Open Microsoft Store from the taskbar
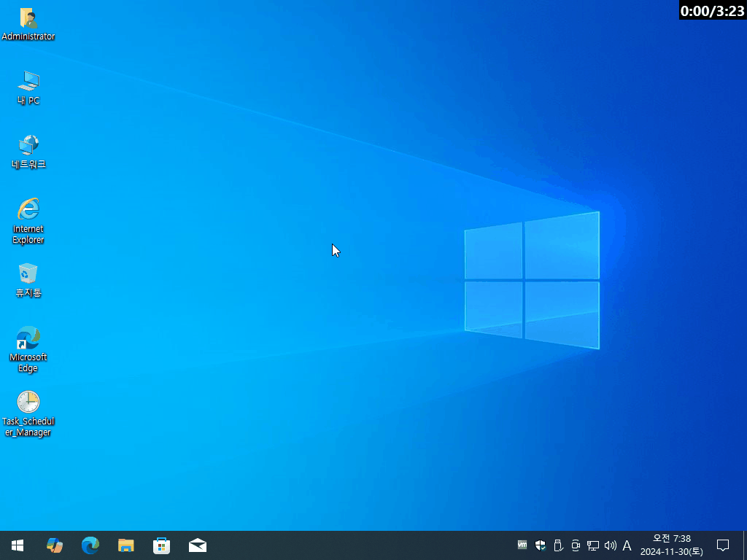This screenshot has height=560, width=747. 162,545
